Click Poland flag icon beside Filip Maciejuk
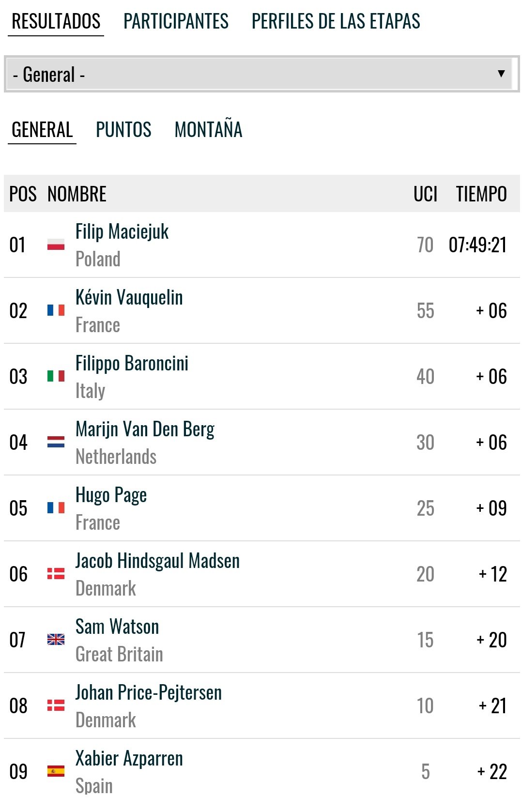Image resolution: width=522 pixels, height=812 pixels. point(56,245)
